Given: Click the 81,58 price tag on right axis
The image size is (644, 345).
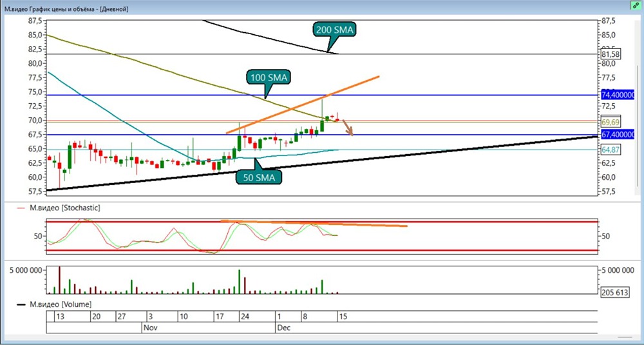Looking at the screenshot, I should tap(611, 54).
